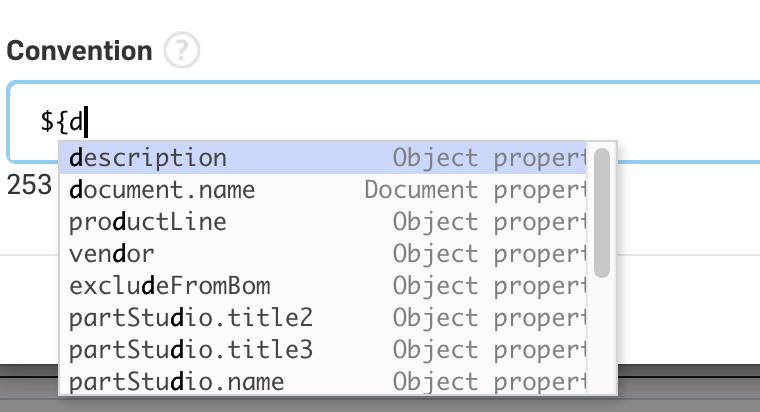
Task: Click Object property type beside partStudio.name
Action: (x=489, y=382)
